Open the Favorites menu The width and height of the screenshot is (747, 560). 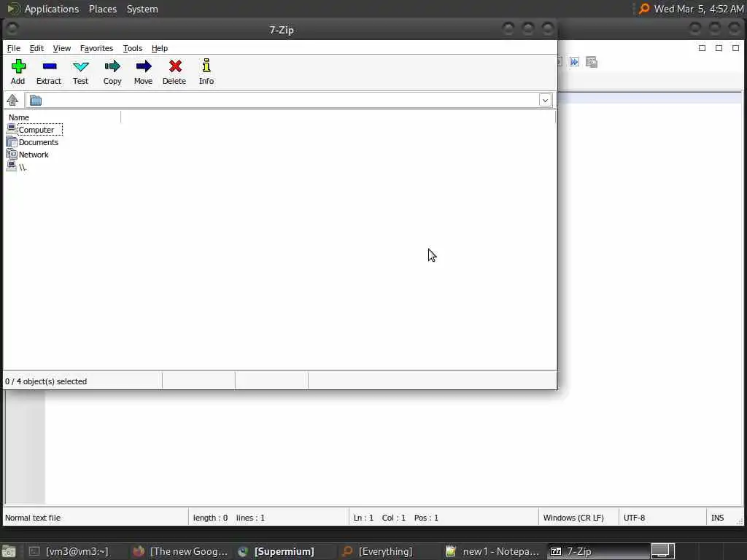coord(97,48)
